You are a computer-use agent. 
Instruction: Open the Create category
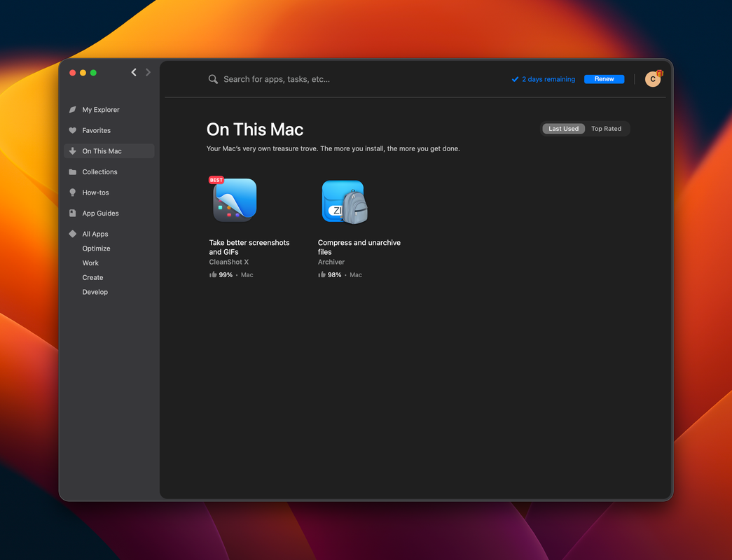pyautogui.click(x=93, y=277)
